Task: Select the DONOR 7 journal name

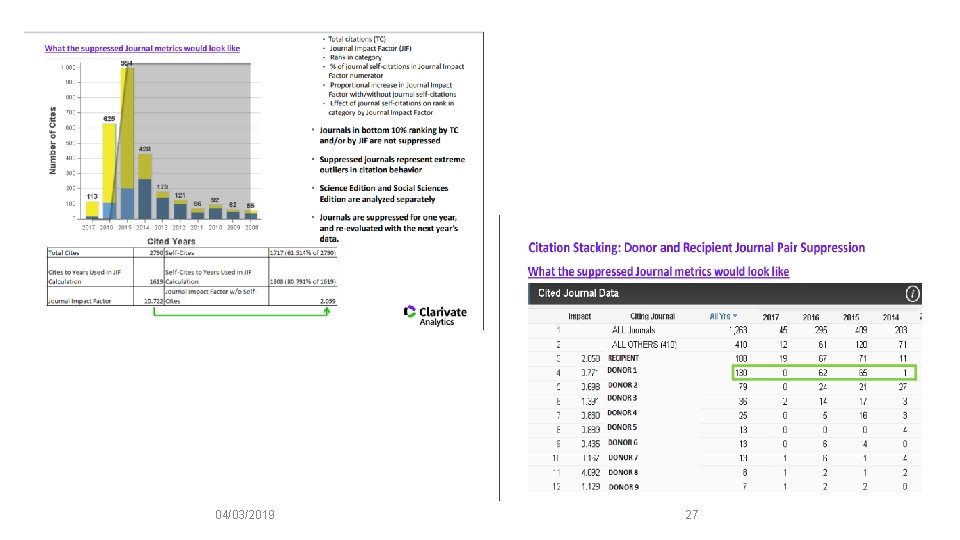Action: (623, 457)
